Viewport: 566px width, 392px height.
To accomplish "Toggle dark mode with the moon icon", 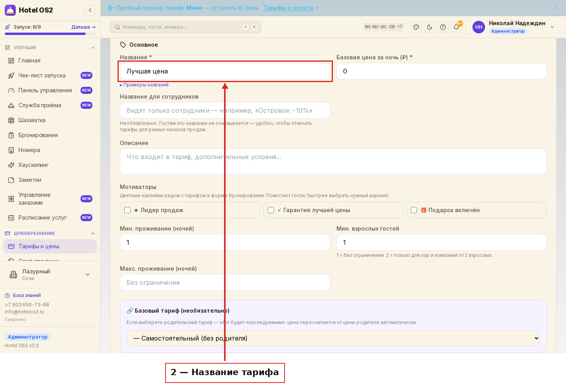I will 430,27.
